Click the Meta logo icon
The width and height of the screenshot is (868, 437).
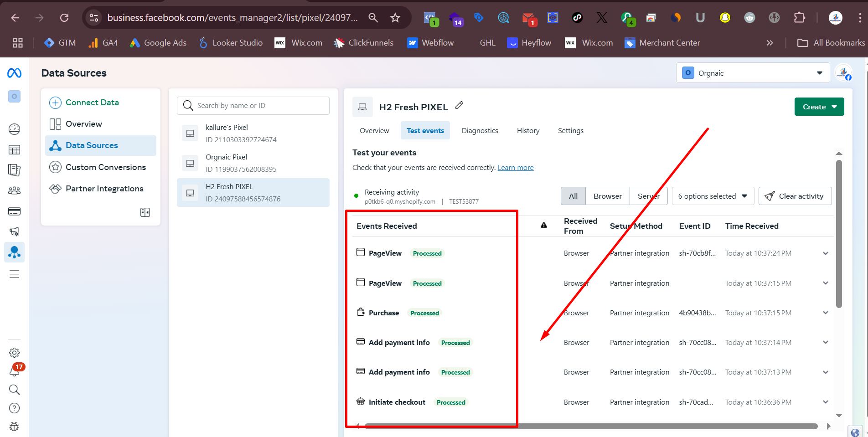15,73
